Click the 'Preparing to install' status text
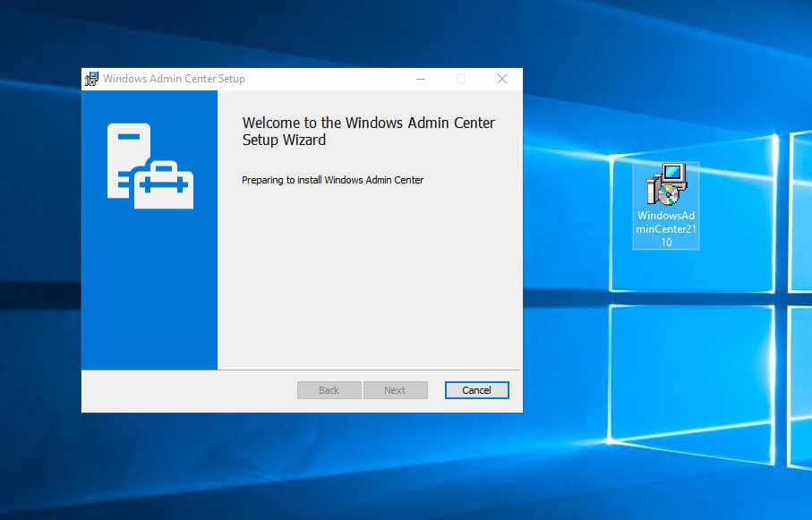 [x=332, y=180]
